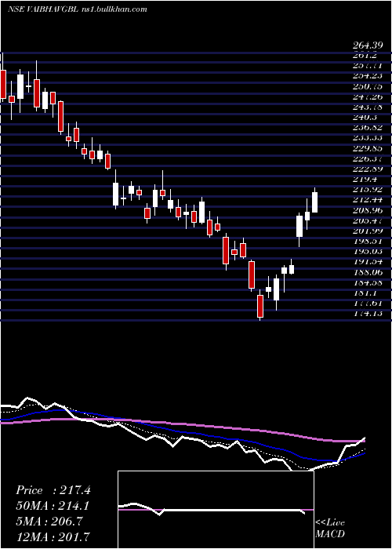Select the 12MA : 201.7 value

tap(53, 536)
